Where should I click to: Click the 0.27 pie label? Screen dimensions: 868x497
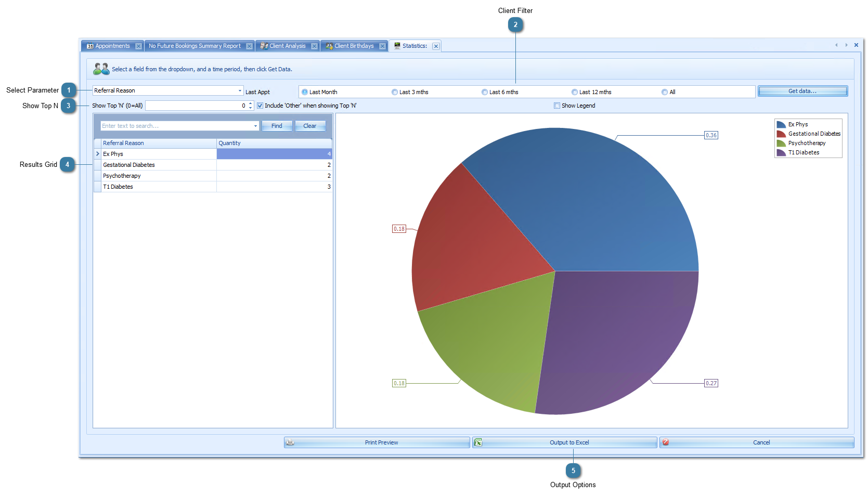coord(711,383)
